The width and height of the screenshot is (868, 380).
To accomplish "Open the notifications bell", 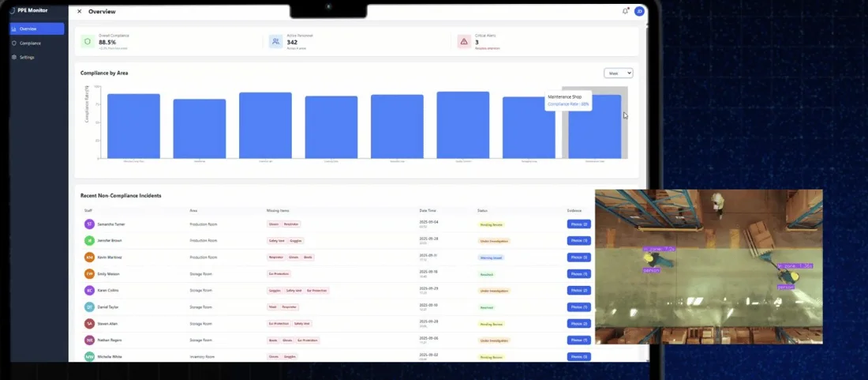I will point(625,11).
